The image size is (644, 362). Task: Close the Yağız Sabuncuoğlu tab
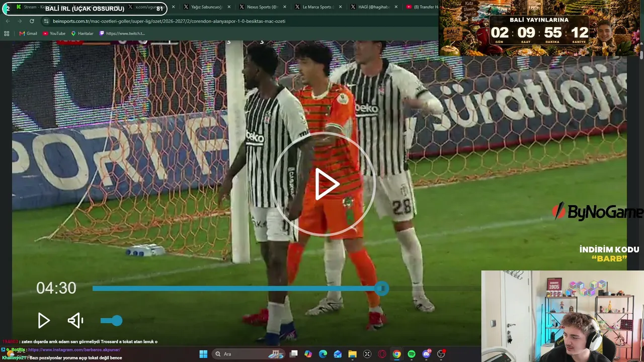229,7
